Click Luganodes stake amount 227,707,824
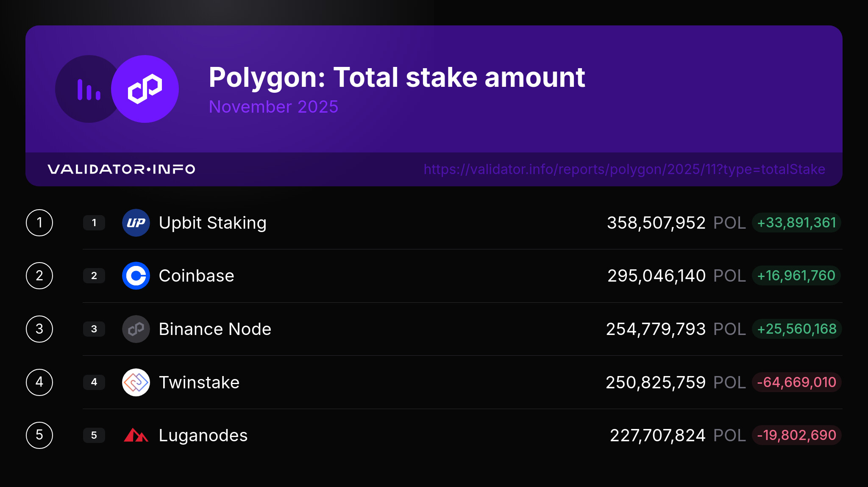This screenshot has height=487, width=868. click(657, 435)
